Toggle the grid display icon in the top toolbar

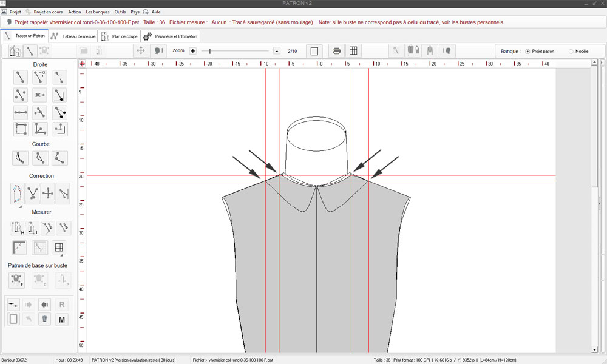[353, 51]
